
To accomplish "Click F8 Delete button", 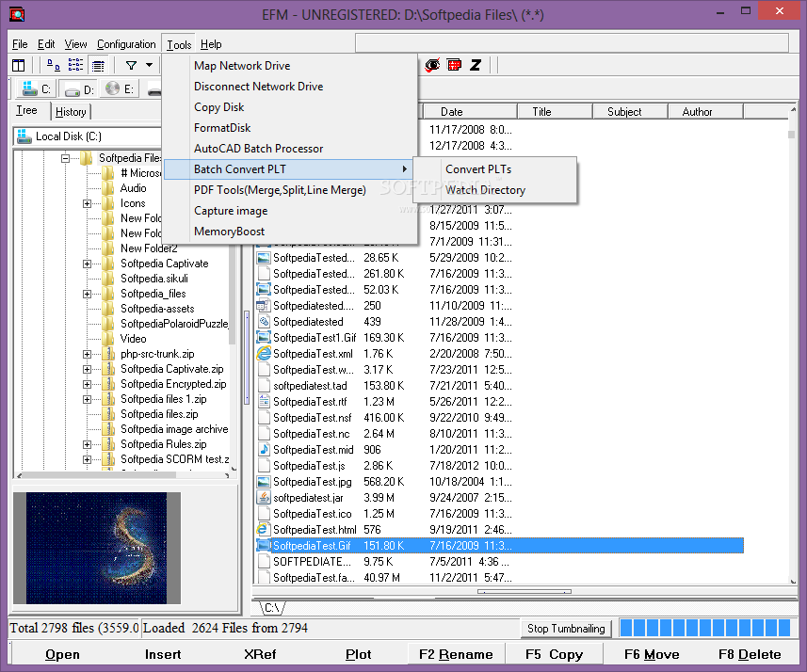I will [x=750, y=654].
